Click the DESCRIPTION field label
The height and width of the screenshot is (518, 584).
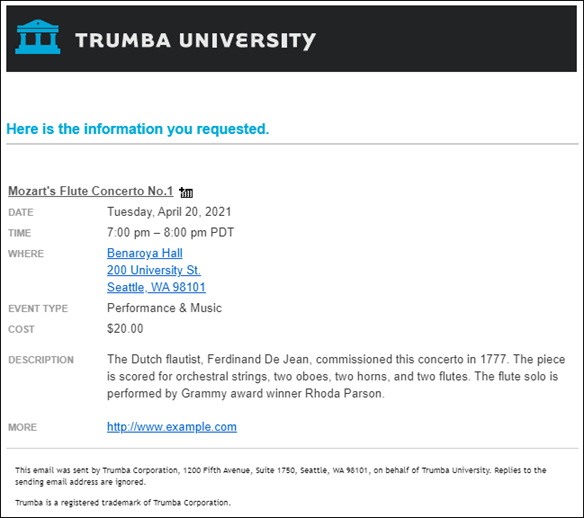coord(41,360)
